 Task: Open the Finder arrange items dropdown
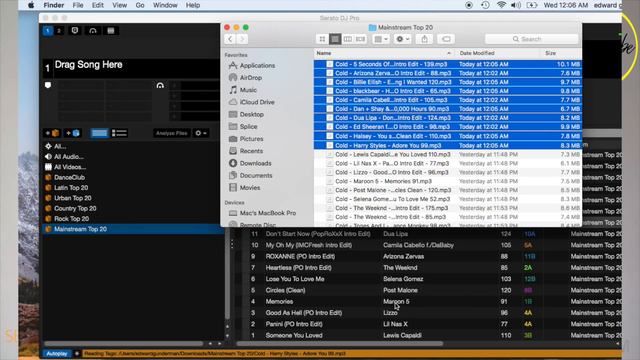coord(381,39)
